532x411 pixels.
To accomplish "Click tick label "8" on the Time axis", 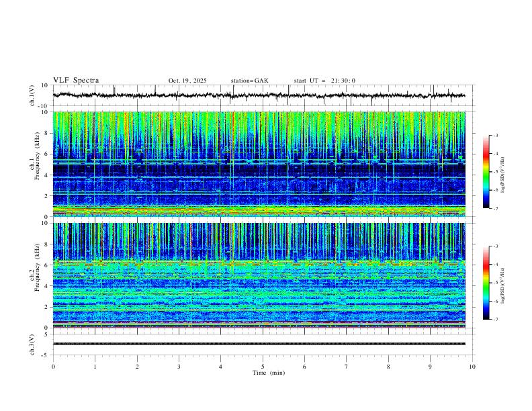I will tap(388, 367).
